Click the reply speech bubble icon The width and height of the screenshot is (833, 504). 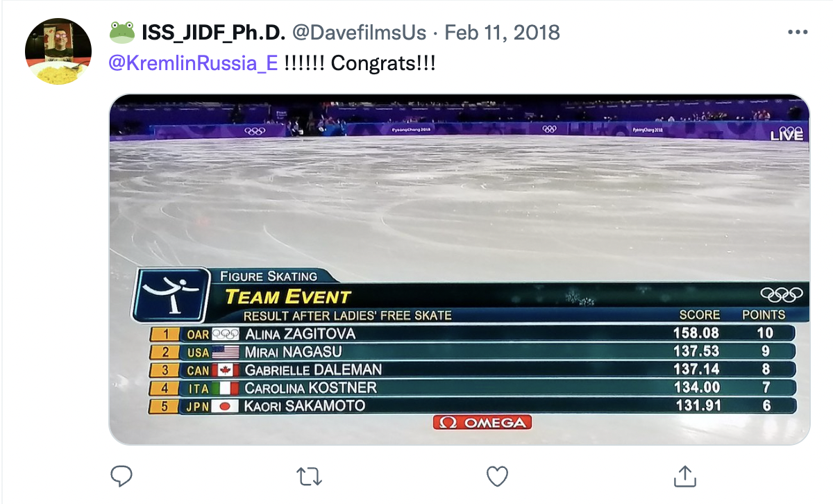121,476
